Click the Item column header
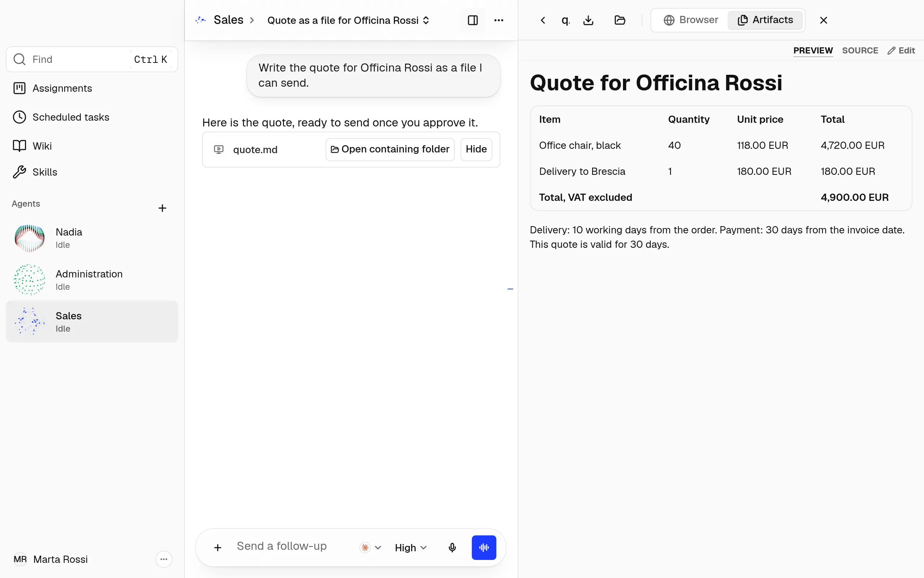 [549, 119]
